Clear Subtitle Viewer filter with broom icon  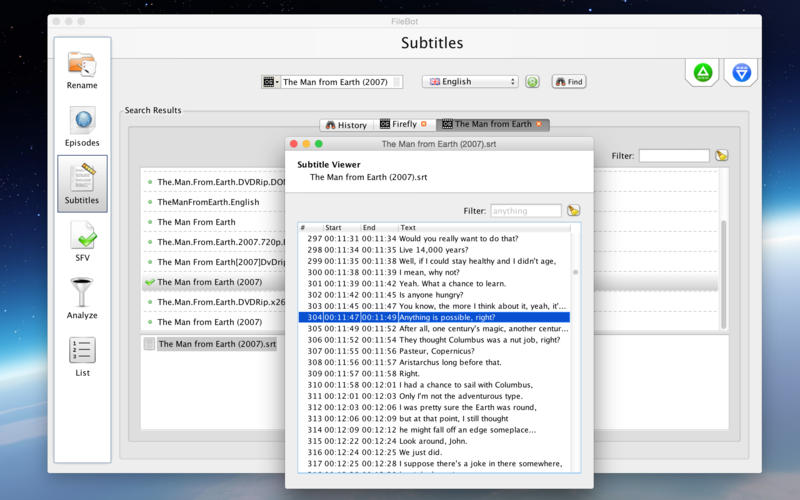tap(573, 211)
